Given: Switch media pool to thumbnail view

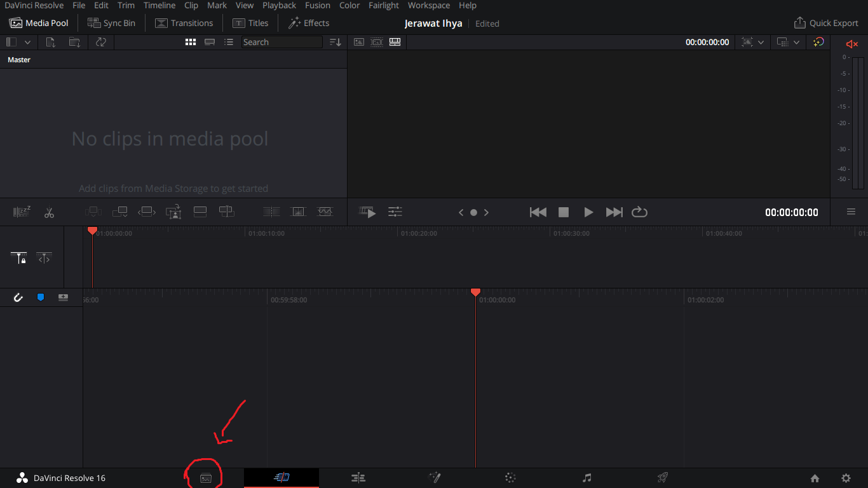Looking at the screenshot, I should (x=191, y=42).
